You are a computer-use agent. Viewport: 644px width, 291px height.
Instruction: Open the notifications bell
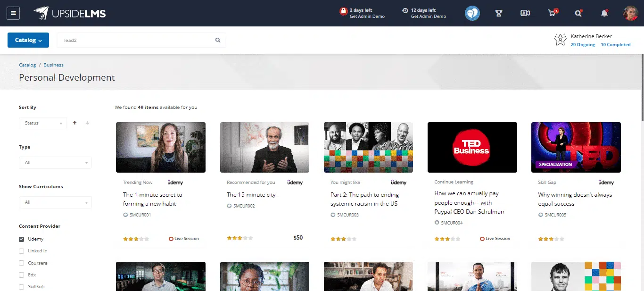point(604,13)
